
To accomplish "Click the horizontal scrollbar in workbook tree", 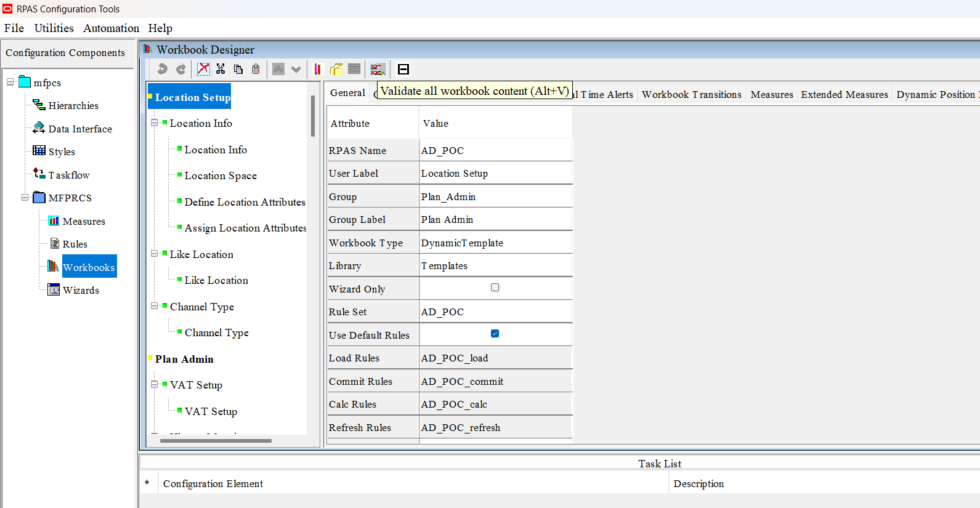I will [216, 440].
